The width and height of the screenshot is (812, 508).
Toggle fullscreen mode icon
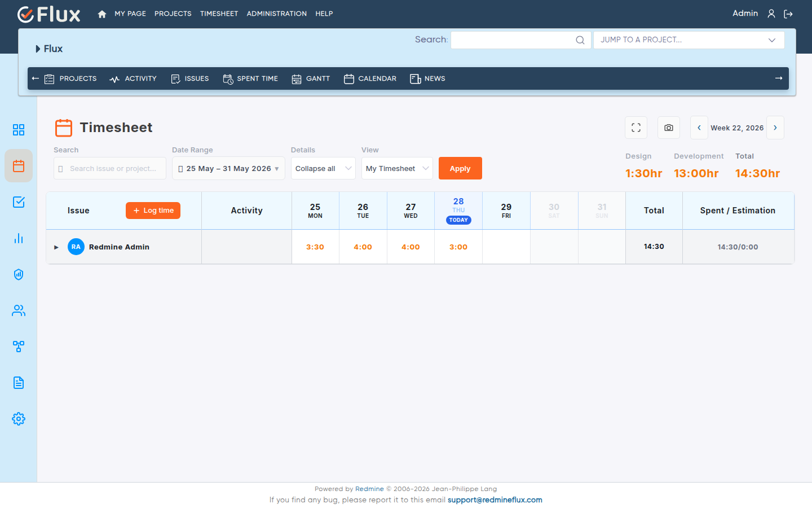pyautogui.click(x=636, y=128)
